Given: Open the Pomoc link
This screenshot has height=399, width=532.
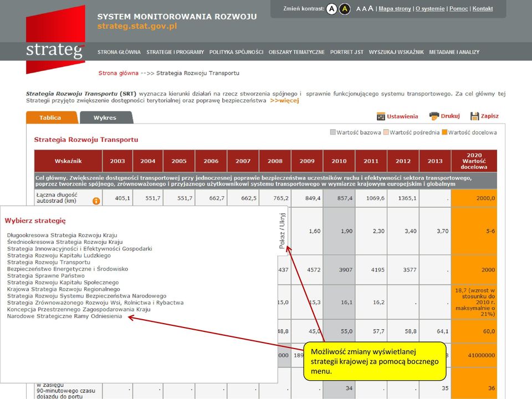Looking at the screenshot, I should tap(458, 9).
